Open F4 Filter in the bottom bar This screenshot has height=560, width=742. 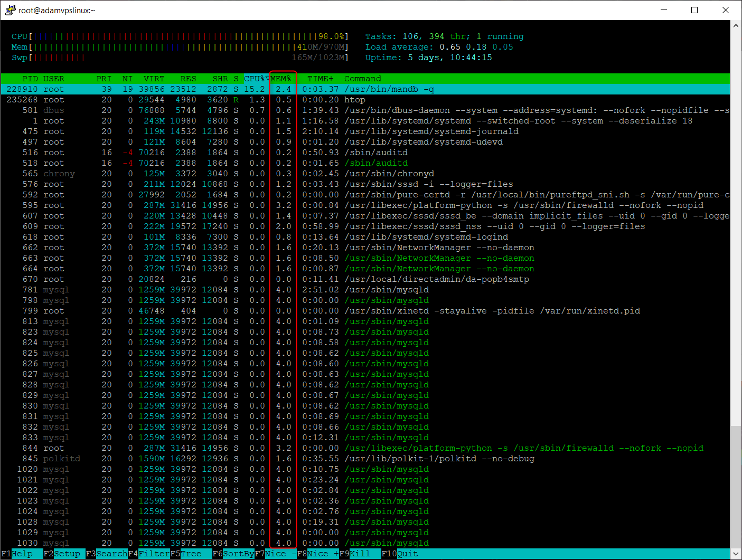149,554
